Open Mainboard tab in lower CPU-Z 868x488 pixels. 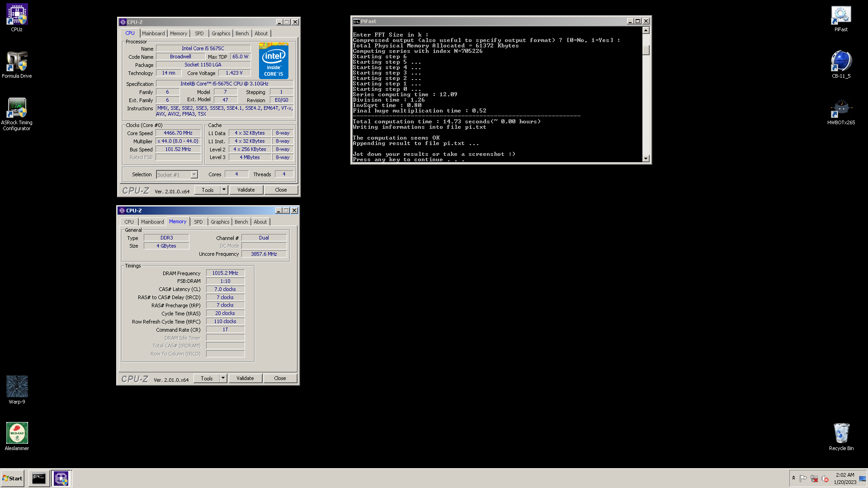[x=152, y=222]
